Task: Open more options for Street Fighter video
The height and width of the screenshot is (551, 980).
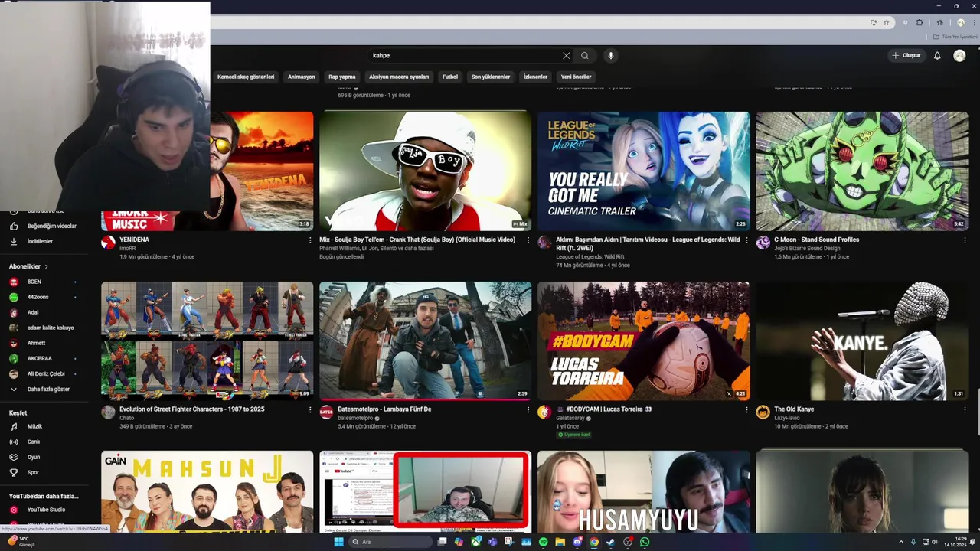Action: pos(310,410)
